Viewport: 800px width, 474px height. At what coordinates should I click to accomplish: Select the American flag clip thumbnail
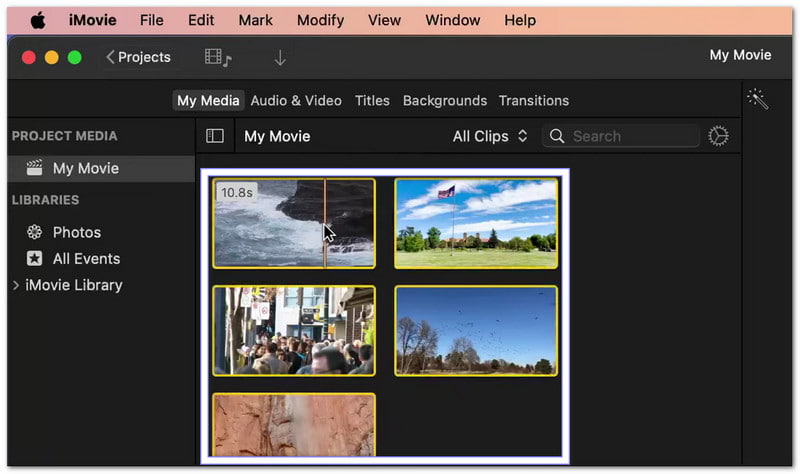click(x=476, y=223)
